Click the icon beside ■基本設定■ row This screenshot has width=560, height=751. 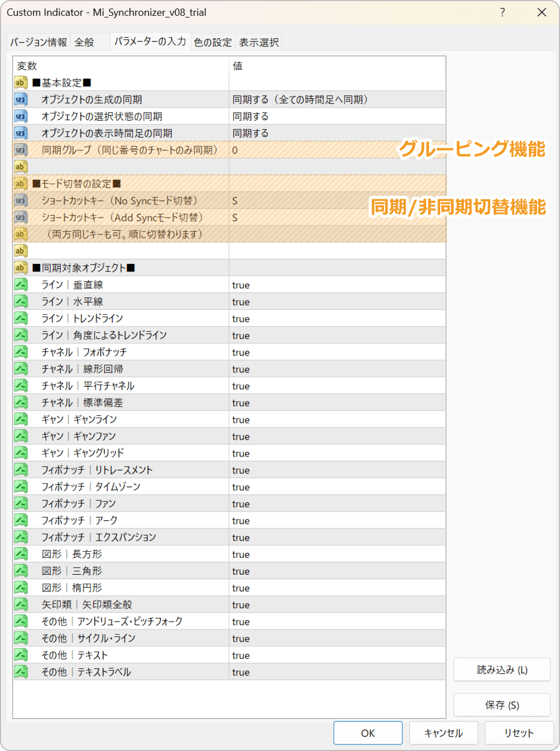click(x=20, y=83)
